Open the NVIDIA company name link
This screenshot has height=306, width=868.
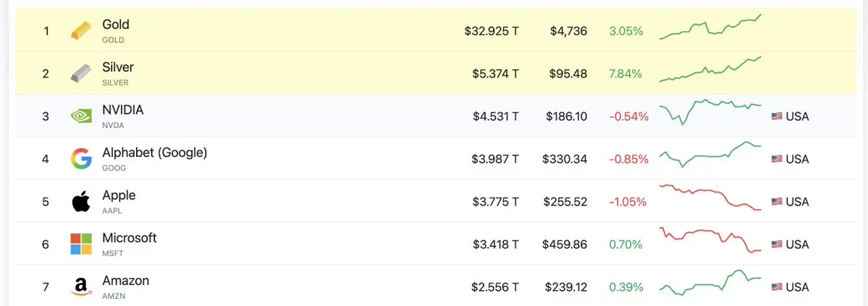[x=123, y=110]
